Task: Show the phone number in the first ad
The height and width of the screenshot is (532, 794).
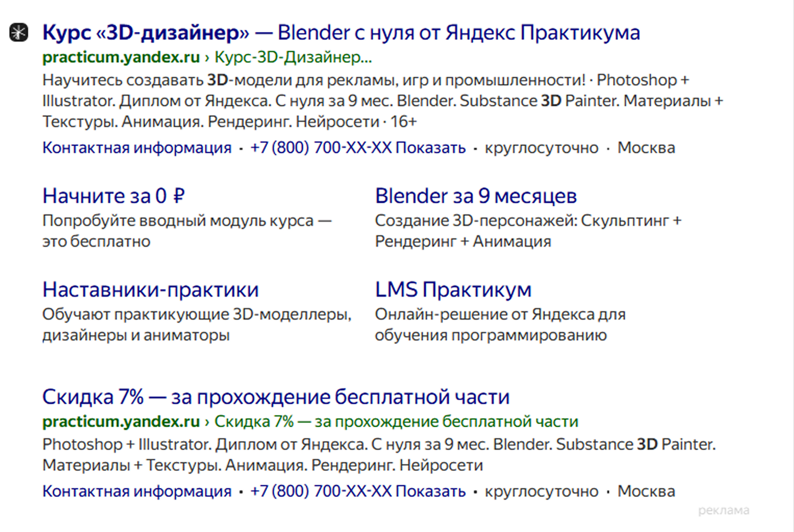Action: pos(358,147)
